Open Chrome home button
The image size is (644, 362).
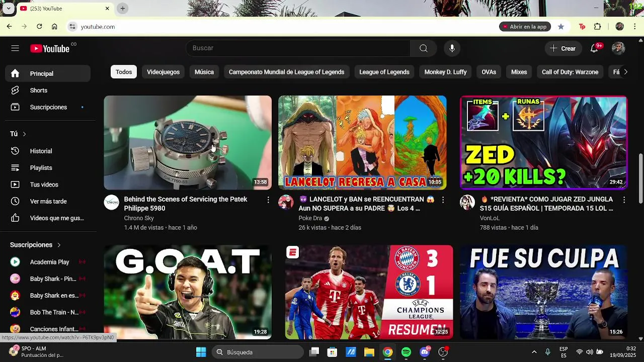tap(54, 27)
